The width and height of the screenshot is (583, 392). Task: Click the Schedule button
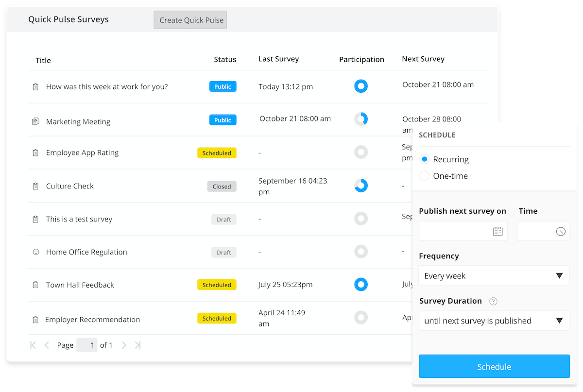(x=494, y=367)
